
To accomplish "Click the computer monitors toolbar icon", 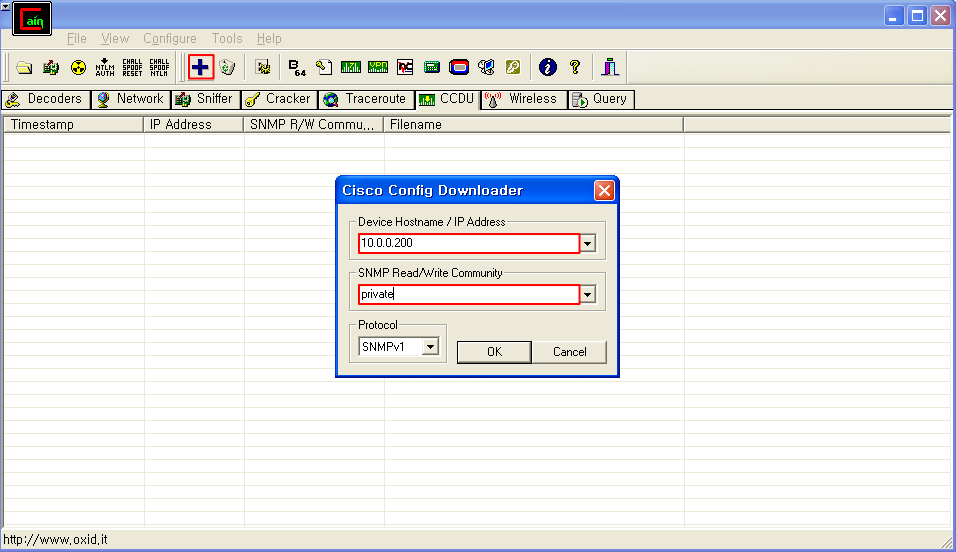I will click(486, 67).
